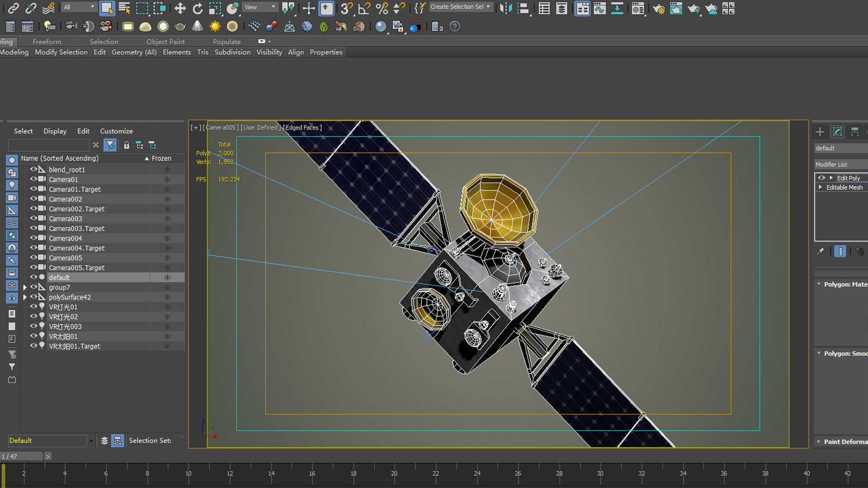Click the grass plant icon
868x488 pixels.
[324, 27]
